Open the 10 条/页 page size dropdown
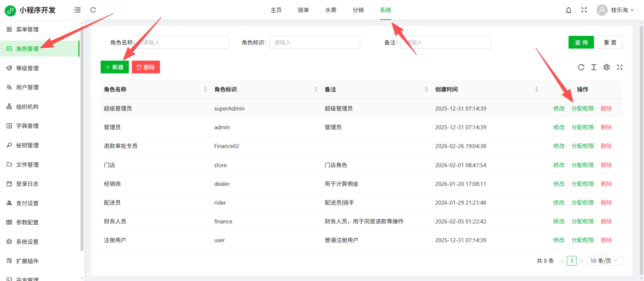 [x=606, y=261]
